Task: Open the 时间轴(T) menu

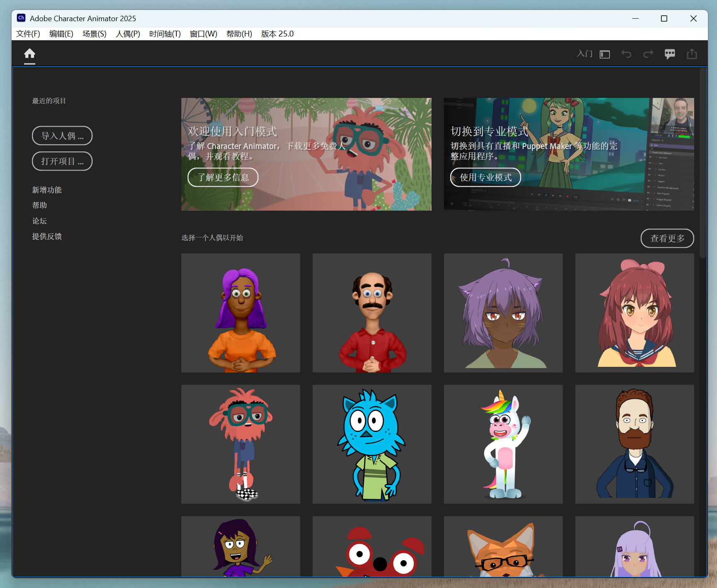Action: click(x=165, y=34)
